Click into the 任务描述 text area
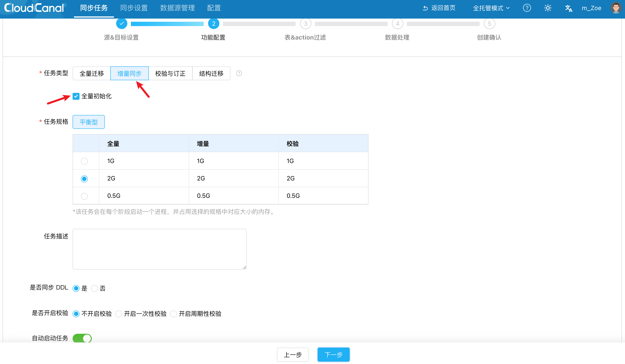The image size is (625, 364). coord(159,249)
